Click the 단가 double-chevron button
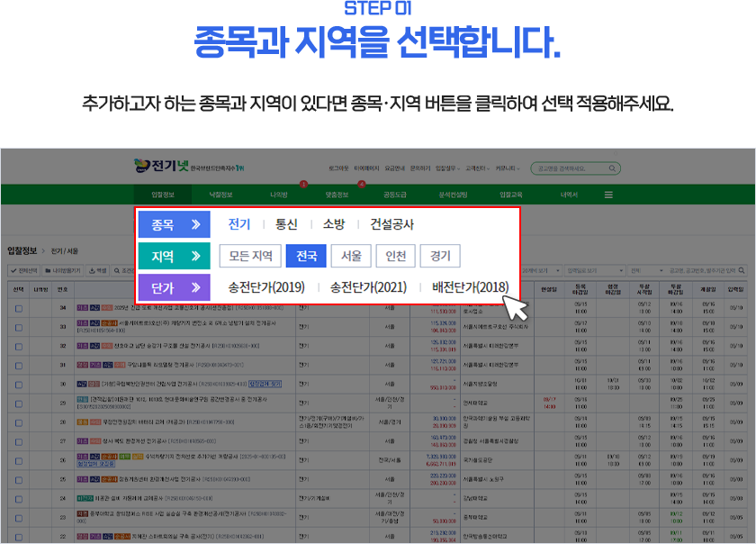The width and height of the screenshot is (756, 544). tap(174, 287)
